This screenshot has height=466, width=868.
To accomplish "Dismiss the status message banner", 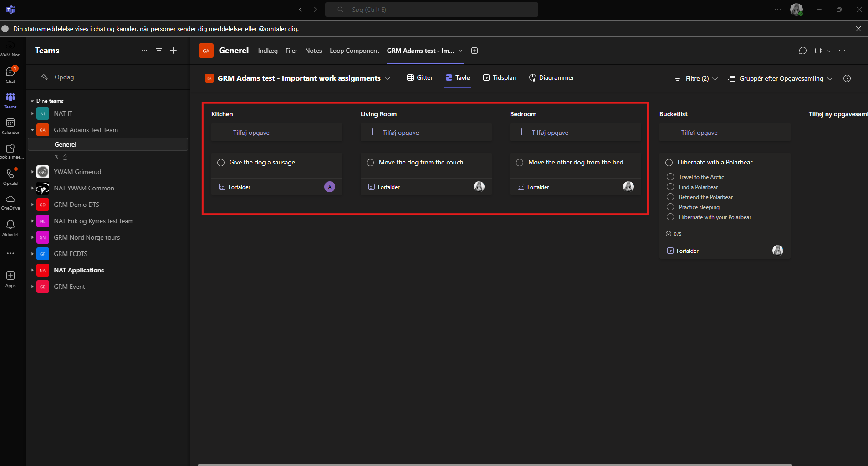I will click(x=858, y=29).
